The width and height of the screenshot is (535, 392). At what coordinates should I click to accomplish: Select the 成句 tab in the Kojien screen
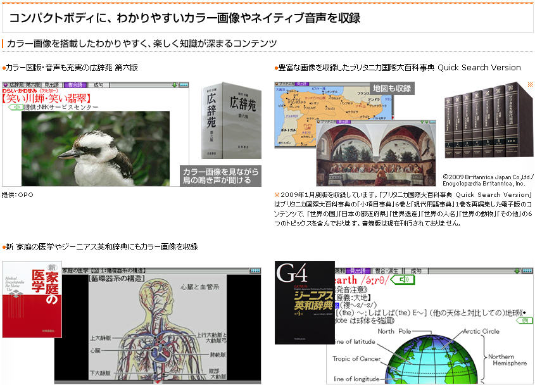pyautogui.click(x=99, y=85)
